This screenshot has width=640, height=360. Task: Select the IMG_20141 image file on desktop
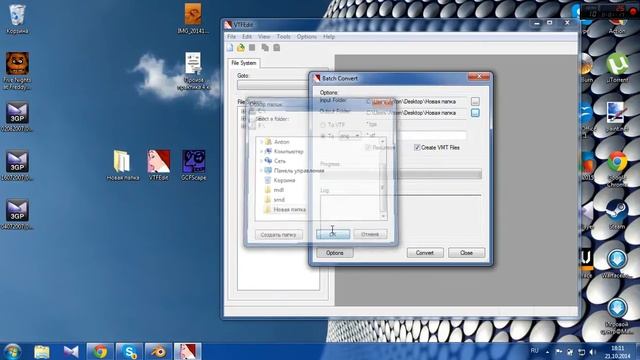[193, 18]
